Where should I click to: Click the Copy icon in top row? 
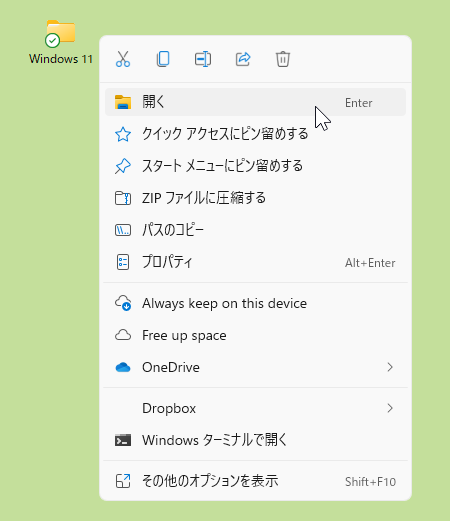tap(163, 59)
